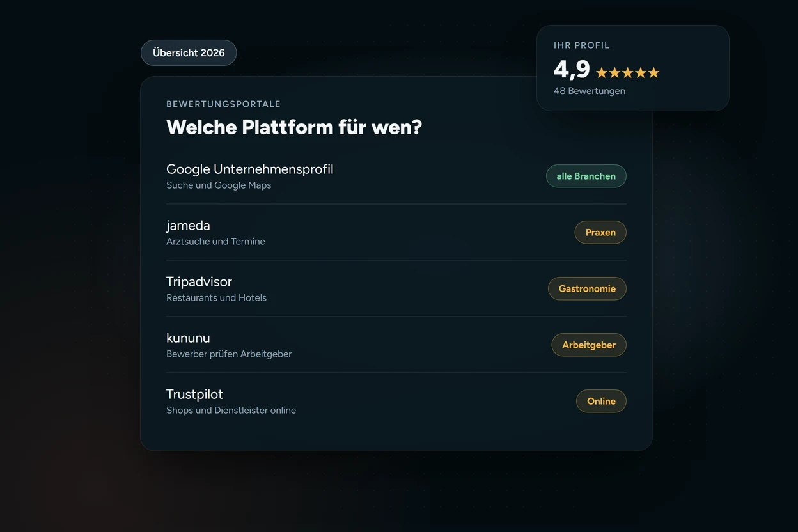Image resolution: width=798 pixels, height=532 pixels.
Task: Open the Google Unternehmensprofil row title
Action: point(249,169)
